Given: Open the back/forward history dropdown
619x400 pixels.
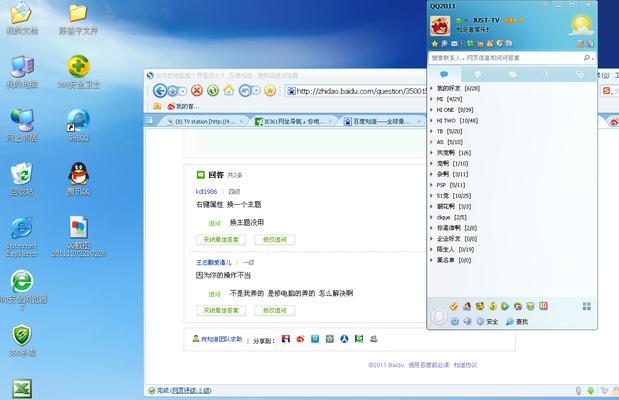Looking at the screenshot, I should tap(182, 91).
